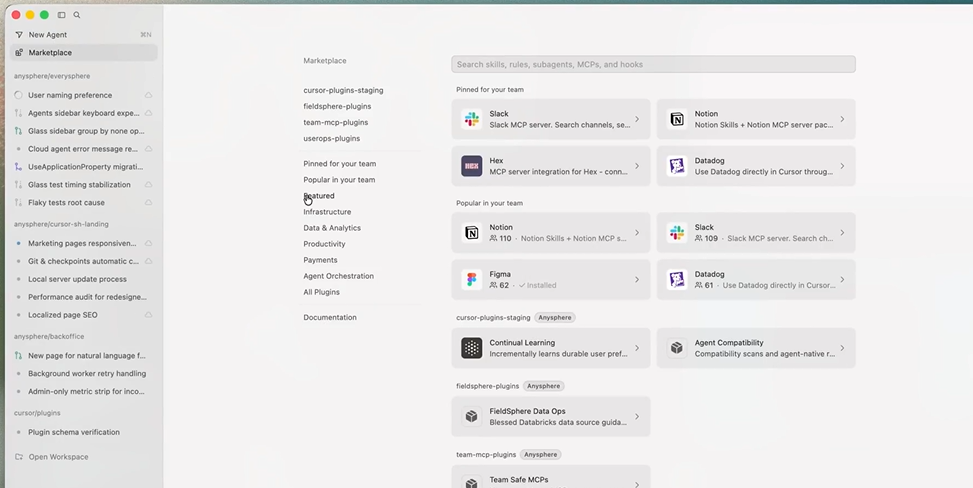Click cloud icon beside User naming preference
This screenshot has width=973, height=488.
(148, 96)
